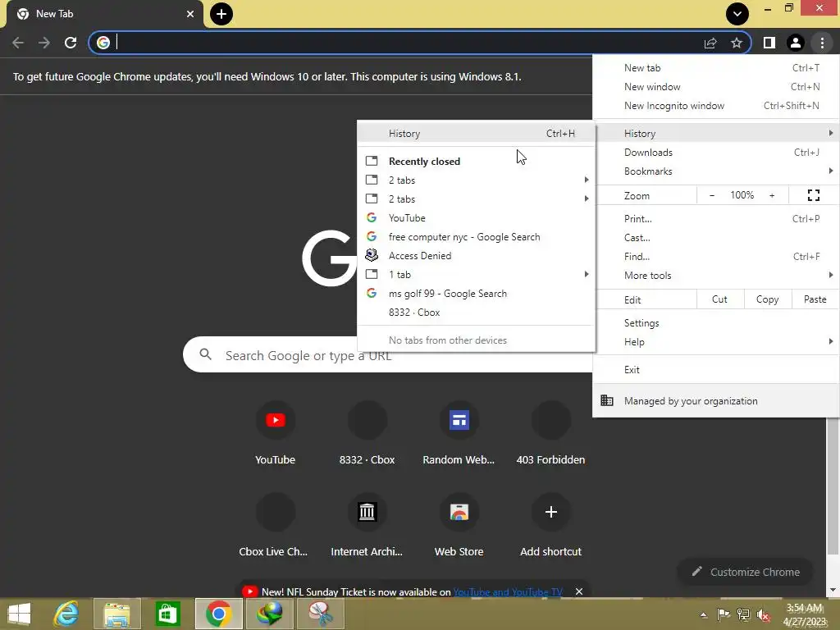Reopen the Access Denied page
The height and width of the screenshot is (630, 840).
point(476,256)
